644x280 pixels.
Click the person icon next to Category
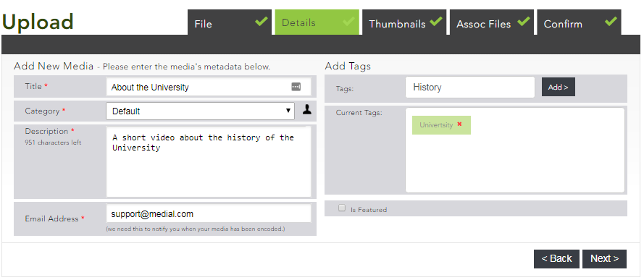click(307, 109)
